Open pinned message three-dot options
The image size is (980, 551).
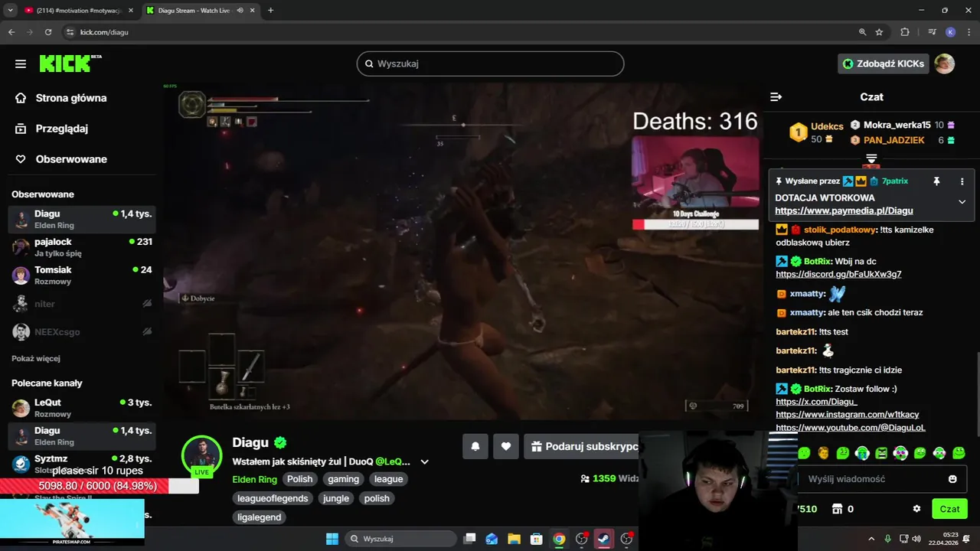click(962, 181)
